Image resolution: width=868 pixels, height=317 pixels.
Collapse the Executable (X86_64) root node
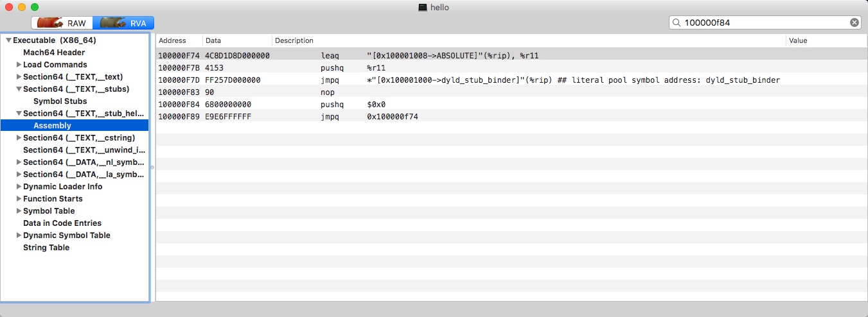point(8,40)
